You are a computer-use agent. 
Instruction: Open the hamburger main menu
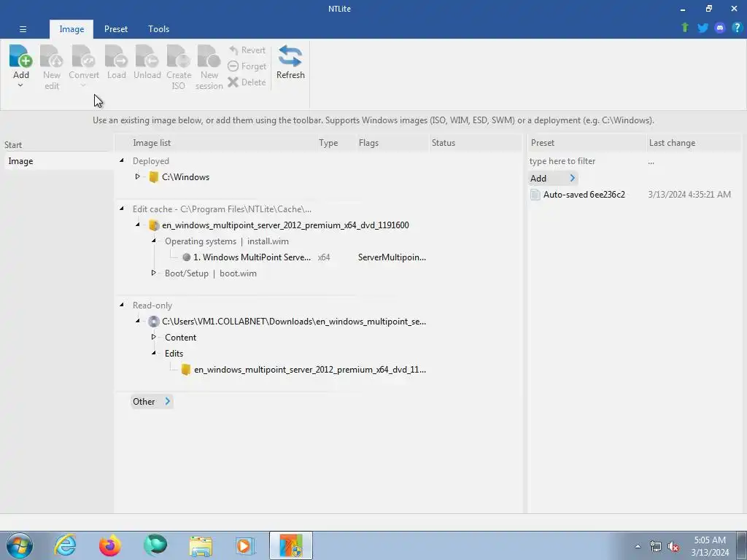tap(23, 29)
